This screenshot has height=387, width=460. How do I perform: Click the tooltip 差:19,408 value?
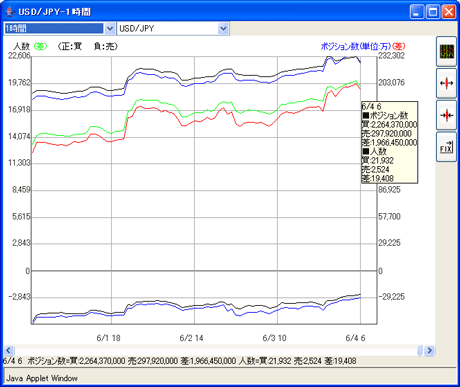(378, 178)
